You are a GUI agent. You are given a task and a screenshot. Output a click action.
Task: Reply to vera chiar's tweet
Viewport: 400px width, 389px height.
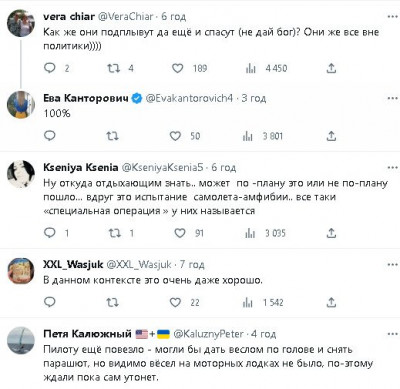click(50, 68)
